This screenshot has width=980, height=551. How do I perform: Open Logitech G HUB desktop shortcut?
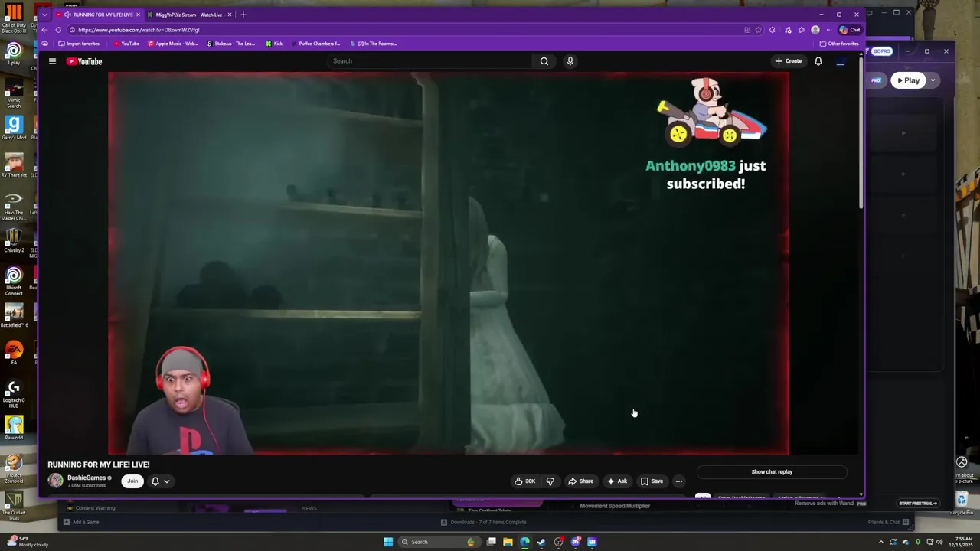tap(14, 393)
